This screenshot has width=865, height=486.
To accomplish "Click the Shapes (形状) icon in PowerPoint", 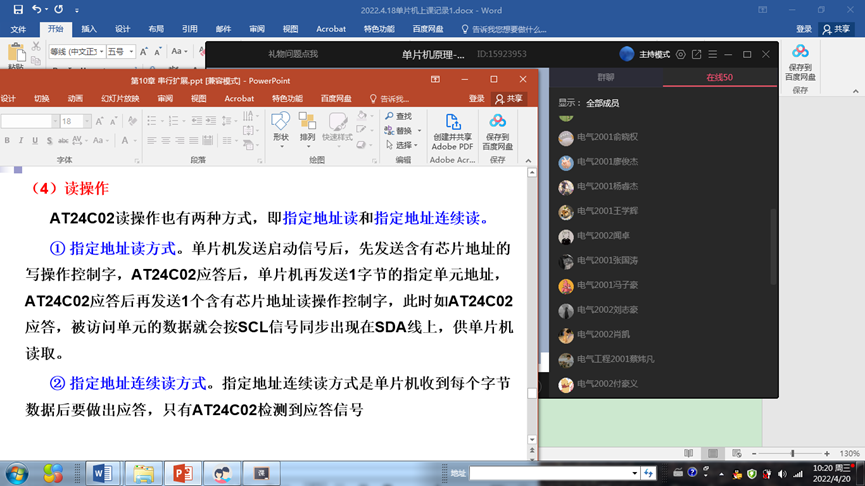I will tap(280, 125).
